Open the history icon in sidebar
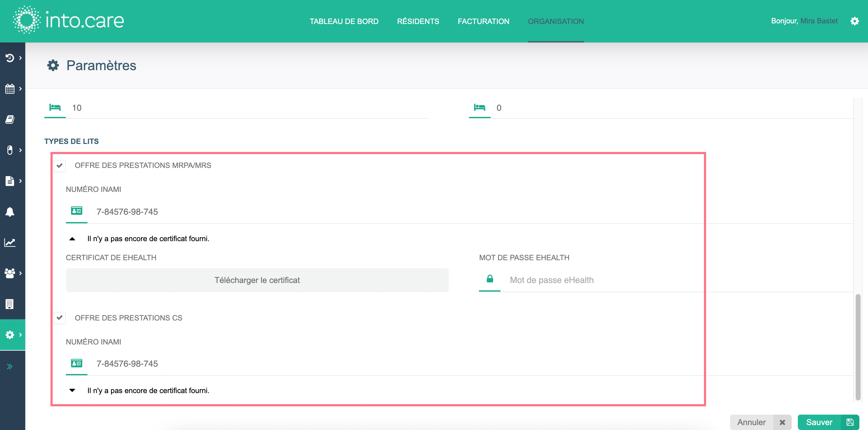The image size is (868, 430). [10, 58]
